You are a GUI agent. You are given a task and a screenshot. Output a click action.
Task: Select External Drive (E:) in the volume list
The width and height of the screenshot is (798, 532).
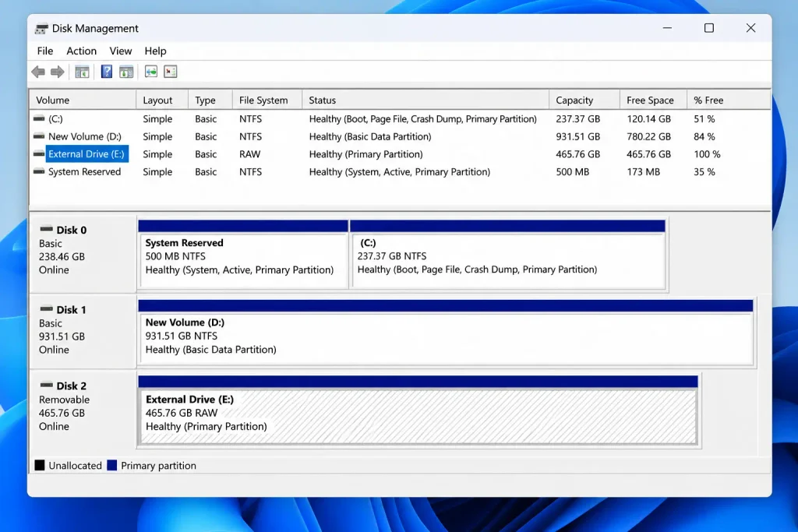point(87,154)
